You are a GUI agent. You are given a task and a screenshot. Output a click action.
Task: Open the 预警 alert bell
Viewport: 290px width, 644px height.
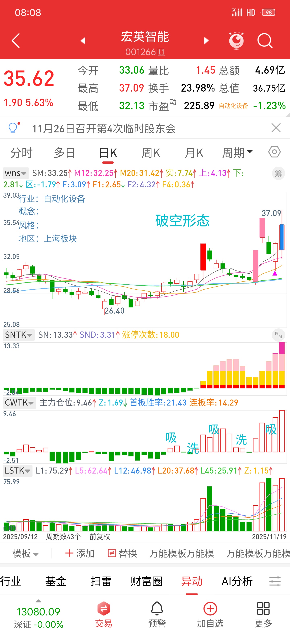tap(157, 615)
